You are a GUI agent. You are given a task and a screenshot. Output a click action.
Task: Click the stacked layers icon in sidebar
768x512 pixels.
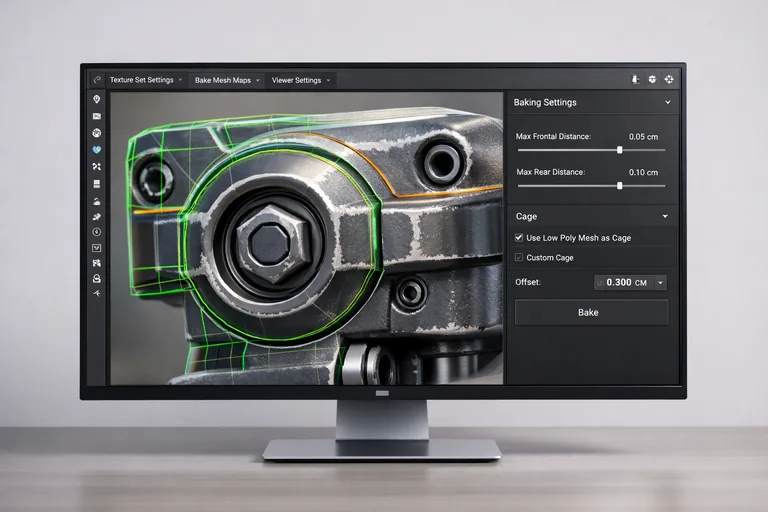pyautogui.click(x=97, y=184)
